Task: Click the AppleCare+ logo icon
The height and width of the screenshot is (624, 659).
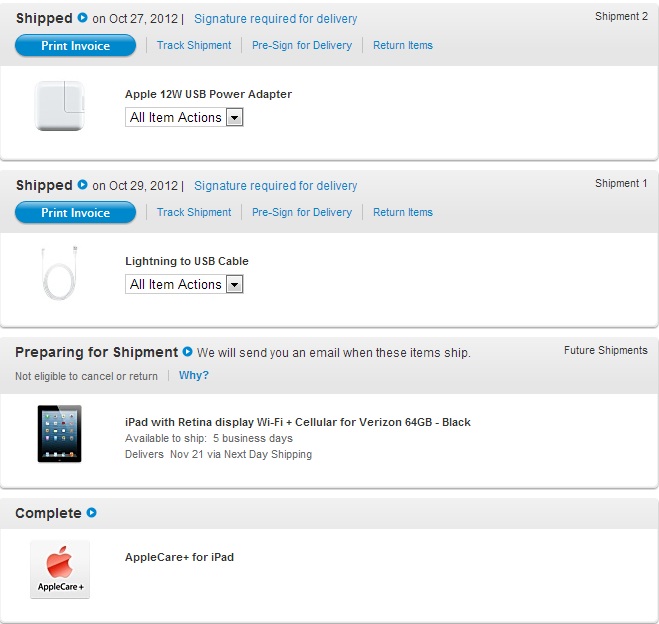Action: click(x=60, y=569)
